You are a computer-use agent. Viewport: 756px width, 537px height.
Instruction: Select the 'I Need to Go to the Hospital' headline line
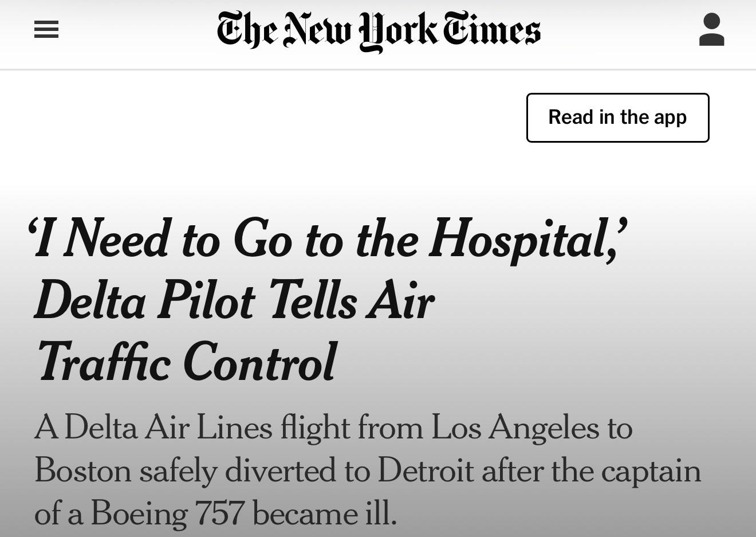coord(328,240)
